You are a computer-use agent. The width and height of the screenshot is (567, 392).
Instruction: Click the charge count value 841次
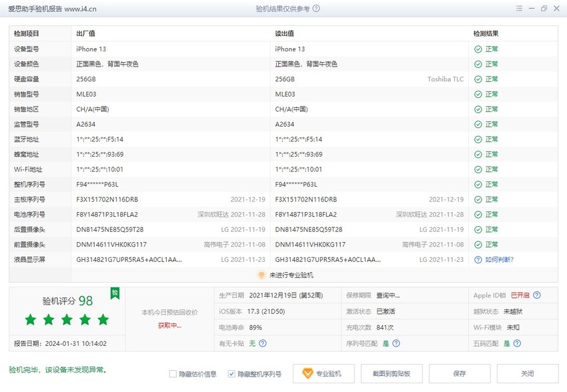(385, 328)
